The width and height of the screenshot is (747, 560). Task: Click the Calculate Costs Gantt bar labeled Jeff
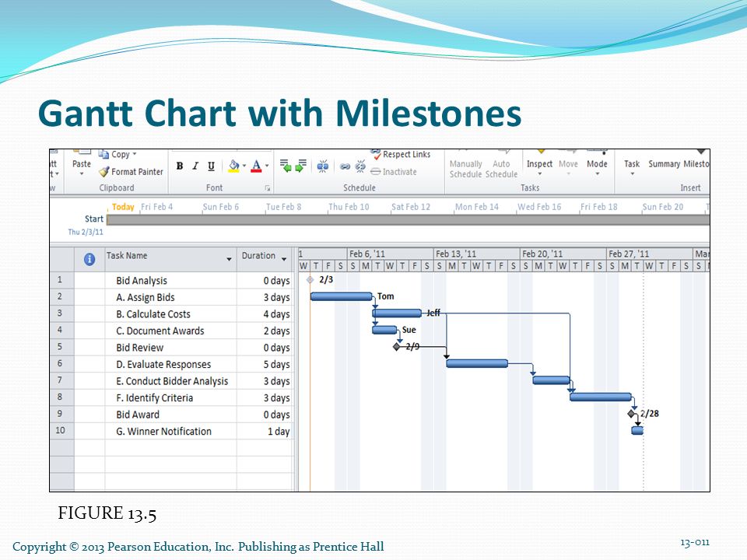point(397,313)
